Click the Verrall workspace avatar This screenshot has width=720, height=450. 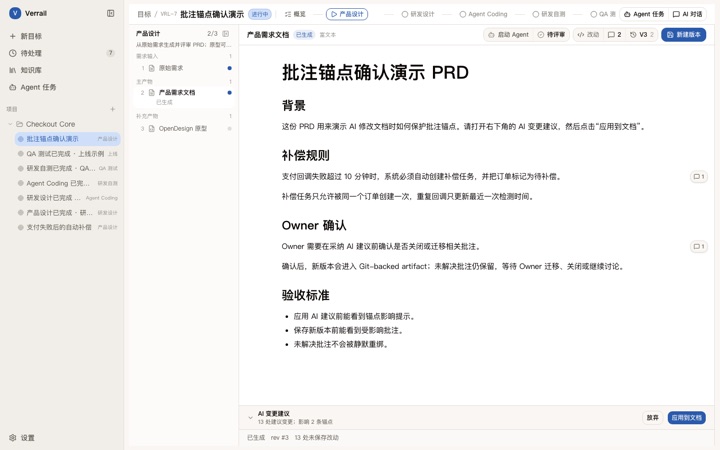point(15,13)
